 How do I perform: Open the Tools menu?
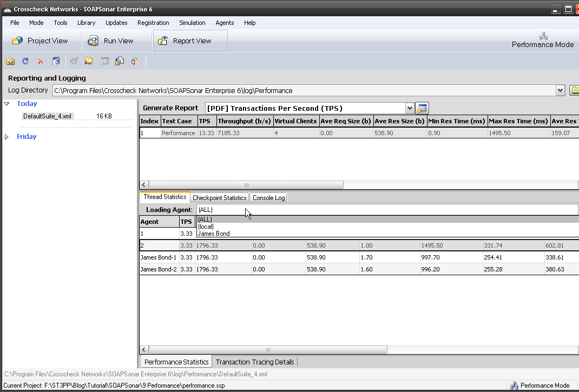[61, 23]
